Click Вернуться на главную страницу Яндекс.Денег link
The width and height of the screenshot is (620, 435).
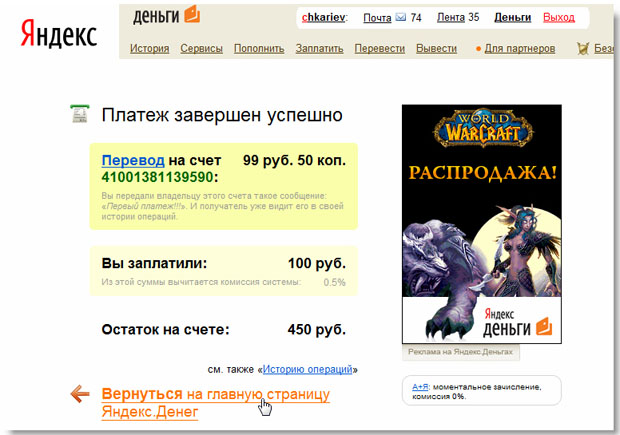pos(215,403)
